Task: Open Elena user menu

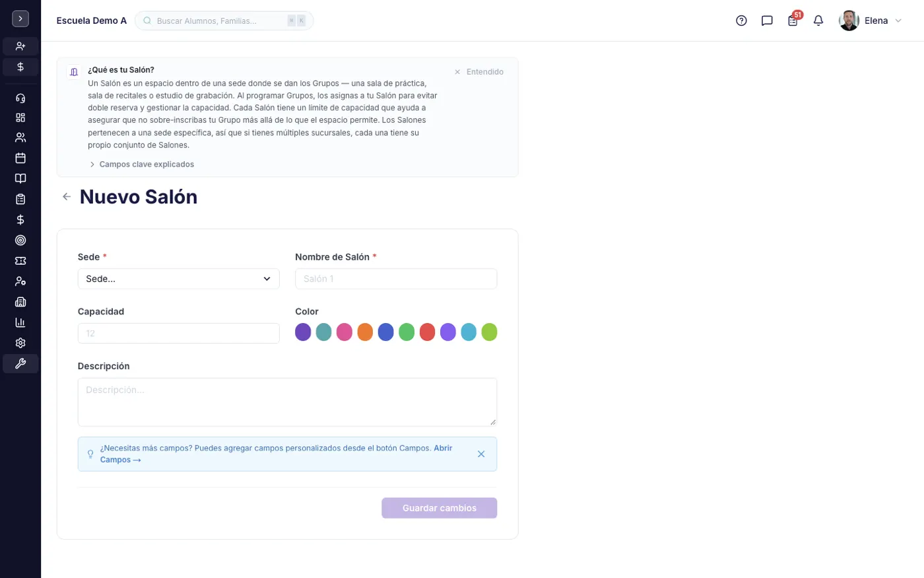Action: [x=870, y=20]
